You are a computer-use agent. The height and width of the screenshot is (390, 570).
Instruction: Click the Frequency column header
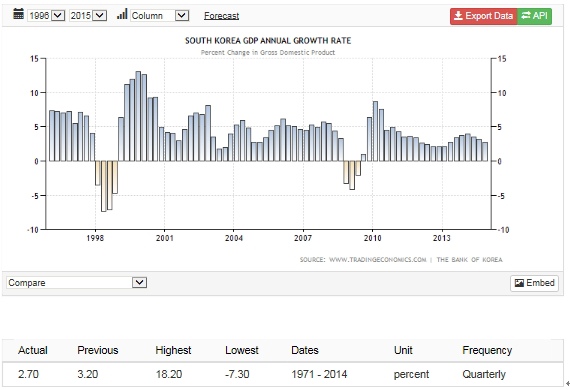487,350
